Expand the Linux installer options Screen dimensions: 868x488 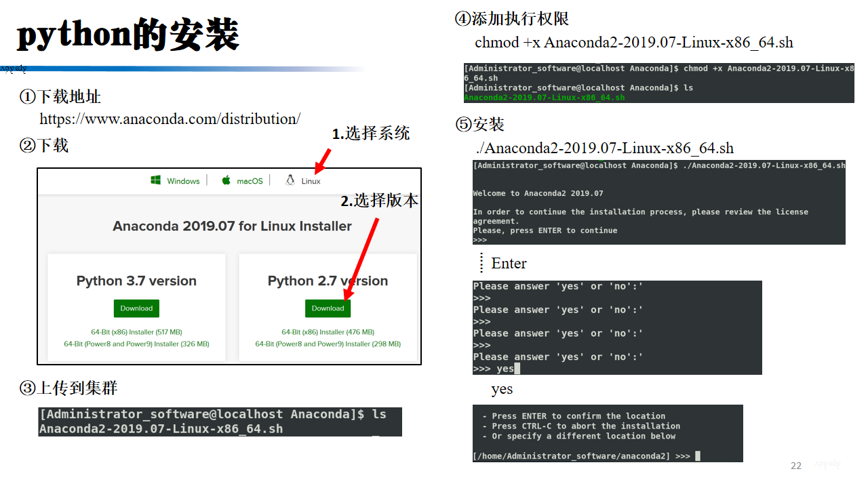point(302,180)
